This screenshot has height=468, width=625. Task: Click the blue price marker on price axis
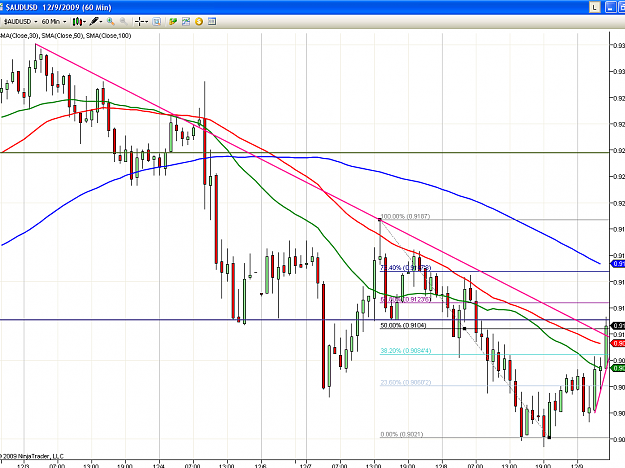coord(618,263)
